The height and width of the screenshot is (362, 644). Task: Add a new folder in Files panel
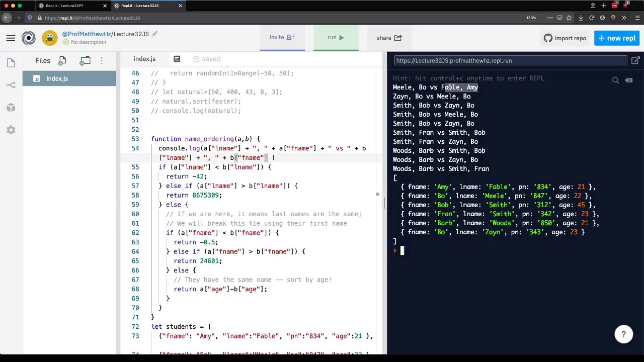85,61
